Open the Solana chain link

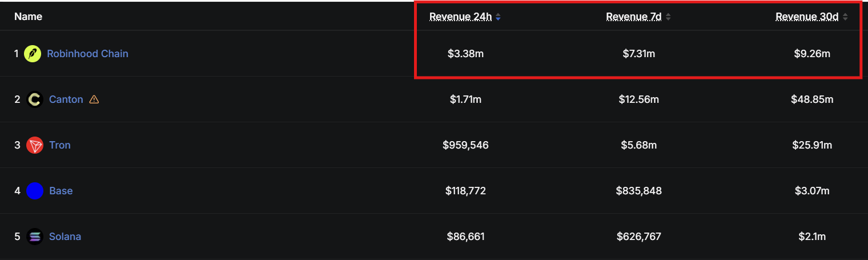pos(65,237)
